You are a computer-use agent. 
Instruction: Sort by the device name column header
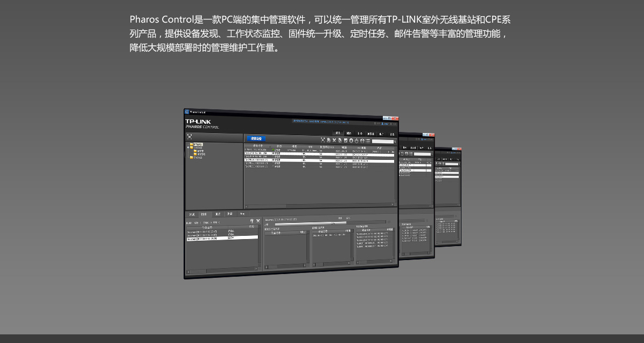258,146
